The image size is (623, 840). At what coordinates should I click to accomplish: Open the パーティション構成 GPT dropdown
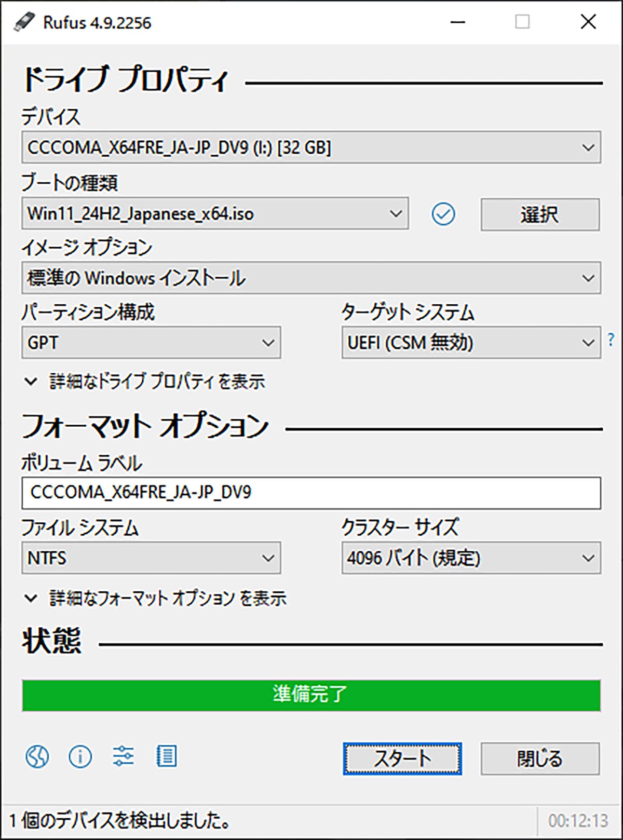coord(151,343)
